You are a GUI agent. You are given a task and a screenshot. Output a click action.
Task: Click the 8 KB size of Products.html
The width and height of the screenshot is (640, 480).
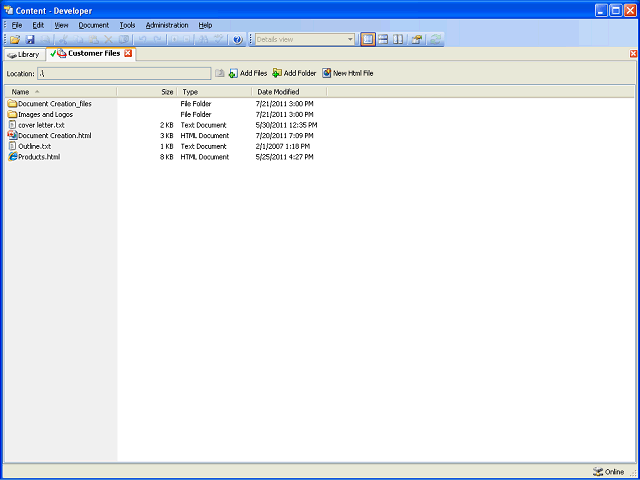tap(167, 157)
